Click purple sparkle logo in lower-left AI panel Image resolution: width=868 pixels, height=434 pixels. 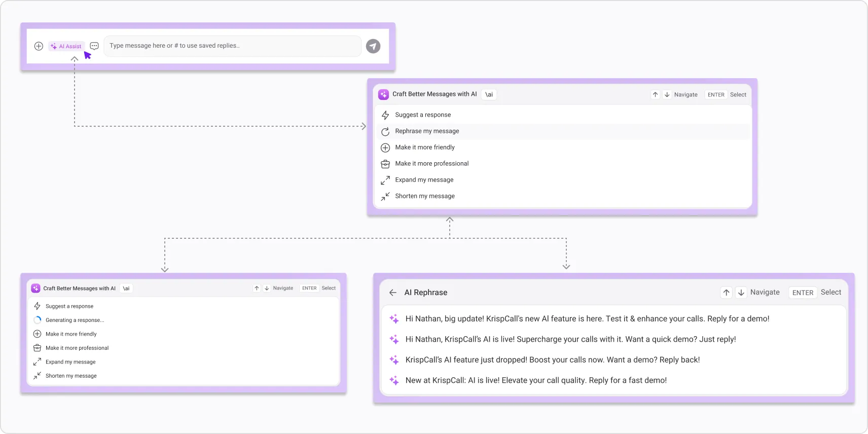coord(35,288)
